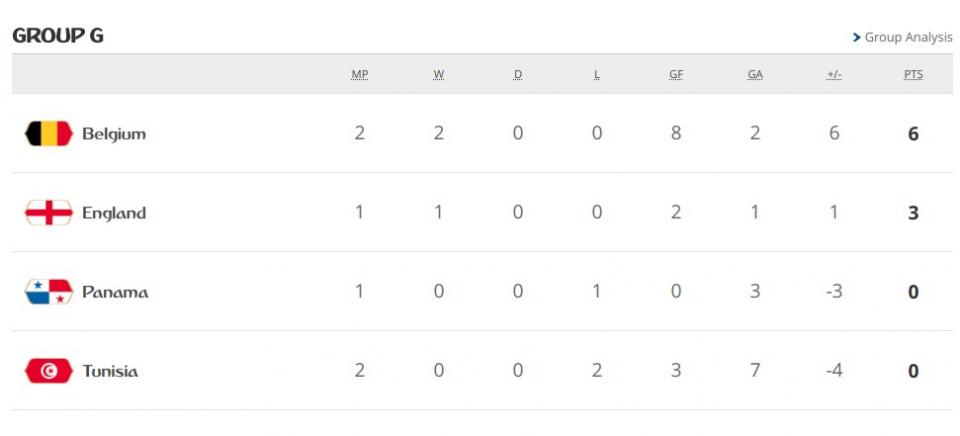The image size is (960, 436).
Task: Click the GF column header
Action: click(676, 75)
